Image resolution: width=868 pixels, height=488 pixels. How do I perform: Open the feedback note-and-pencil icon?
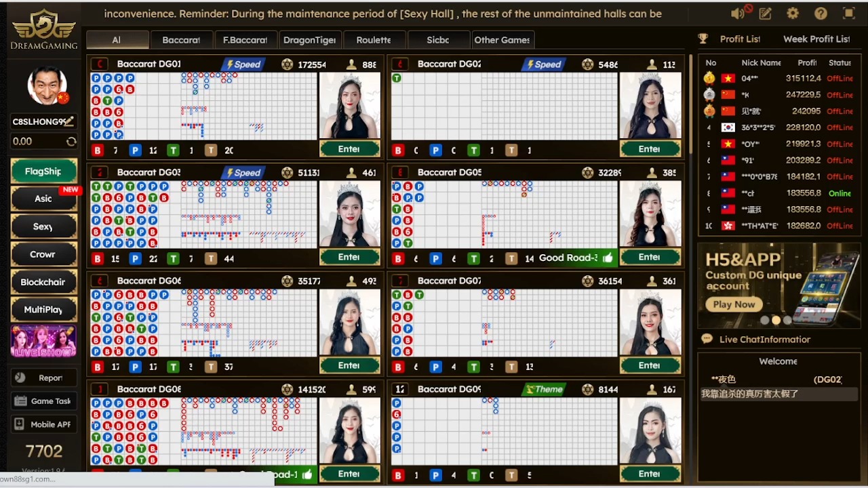[x=766, y=14]
